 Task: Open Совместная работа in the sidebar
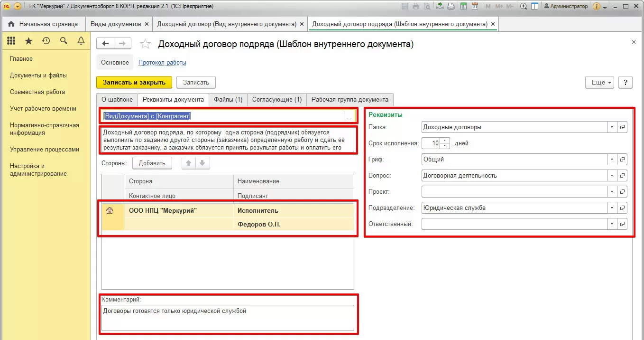click(37, 92)
